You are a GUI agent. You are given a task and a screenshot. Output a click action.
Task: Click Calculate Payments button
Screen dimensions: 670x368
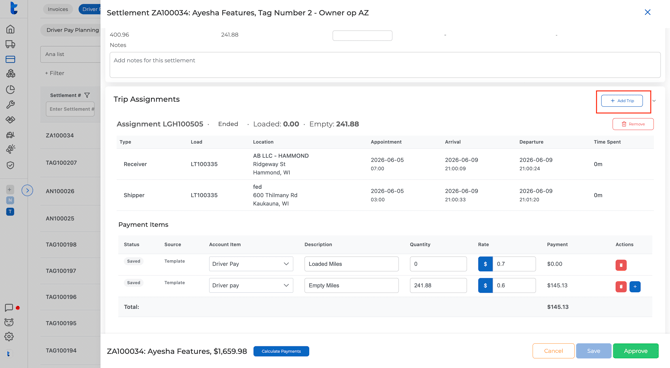click(281, 351)
